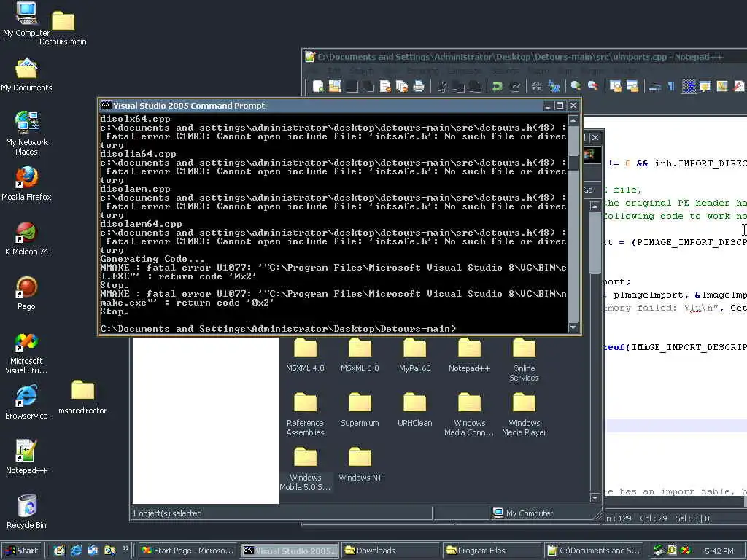The image size is (747, 560).
Task: Select the Supermium folder
Action: coord(360,410)
